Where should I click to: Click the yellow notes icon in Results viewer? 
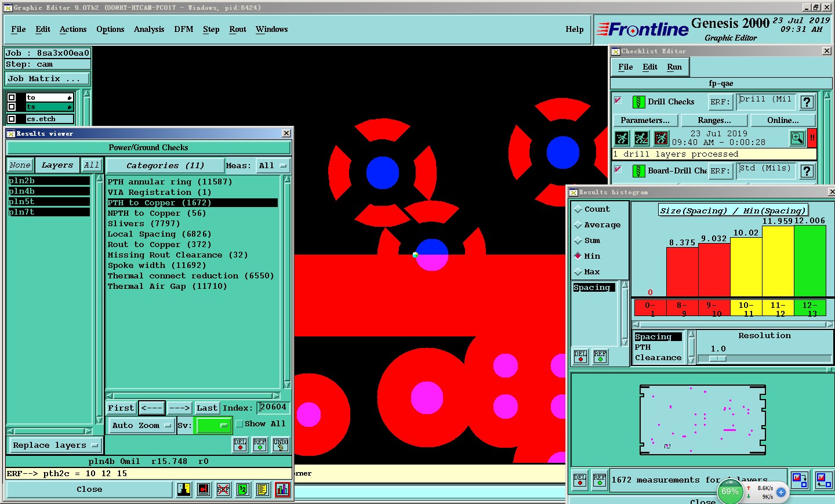263,490
